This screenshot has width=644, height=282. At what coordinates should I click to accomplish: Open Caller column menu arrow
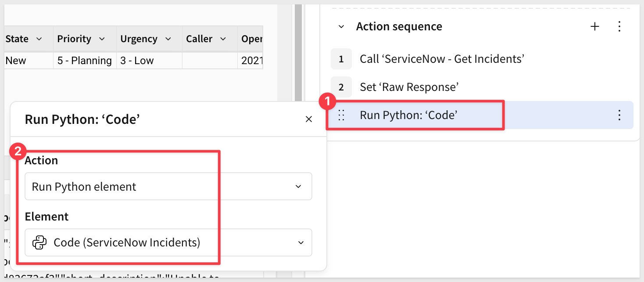click(x=223, y=39)
